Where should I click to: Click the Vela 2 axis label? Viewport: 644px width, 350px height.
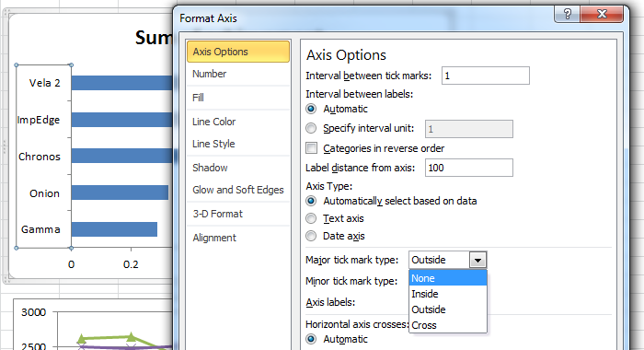pyautogui.click(x=45, y=83)
